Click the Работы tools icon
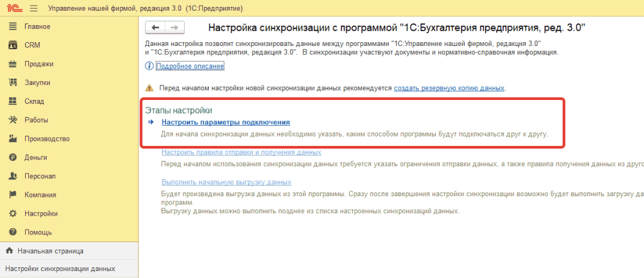Screen dimensions: 644x278 pyautogui.click(x=13, y=120)
